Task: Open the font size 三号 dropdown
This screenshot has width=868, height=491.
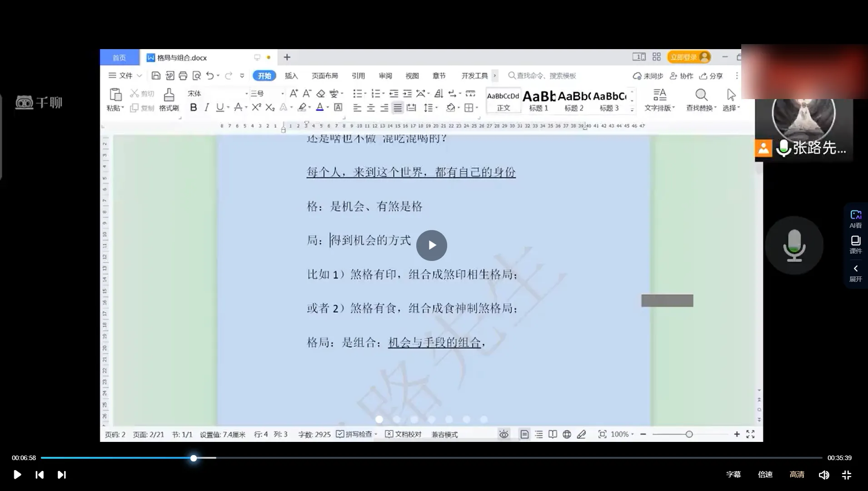Action: pyautogui.click(x=282, y=94)
